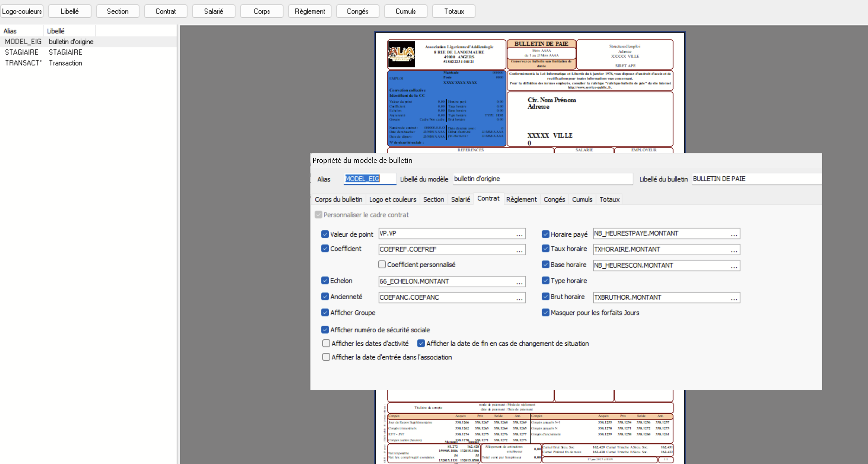This screenshot has width=868, height=464.
Task: Uncheck the Base horaire checkbox
Action: [546, 264]
